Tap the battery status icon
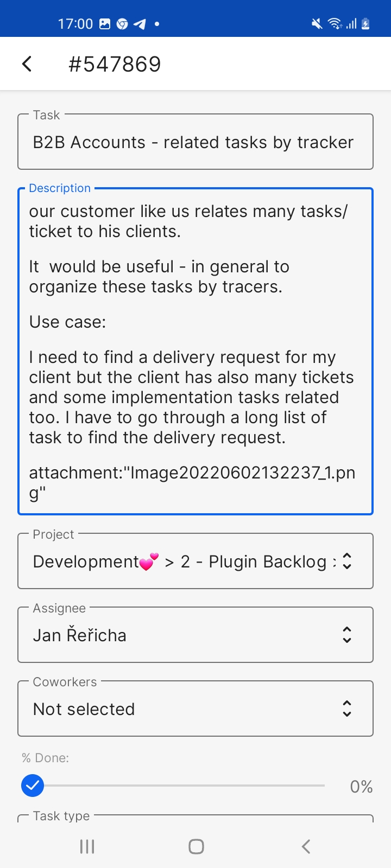Image resolution: width=391 pixels, height=868 pixels. pyautogui.click(x=365, y=24)
